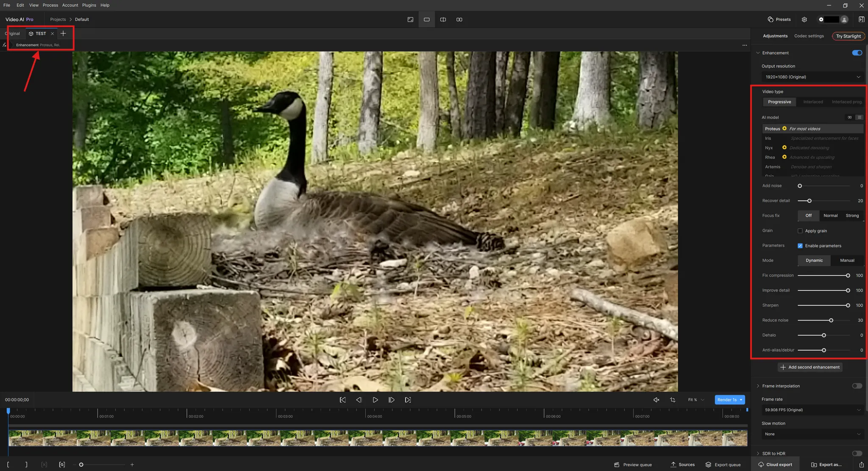
Task: Switch to the Codec settings tab
Action: pos(809,36)
